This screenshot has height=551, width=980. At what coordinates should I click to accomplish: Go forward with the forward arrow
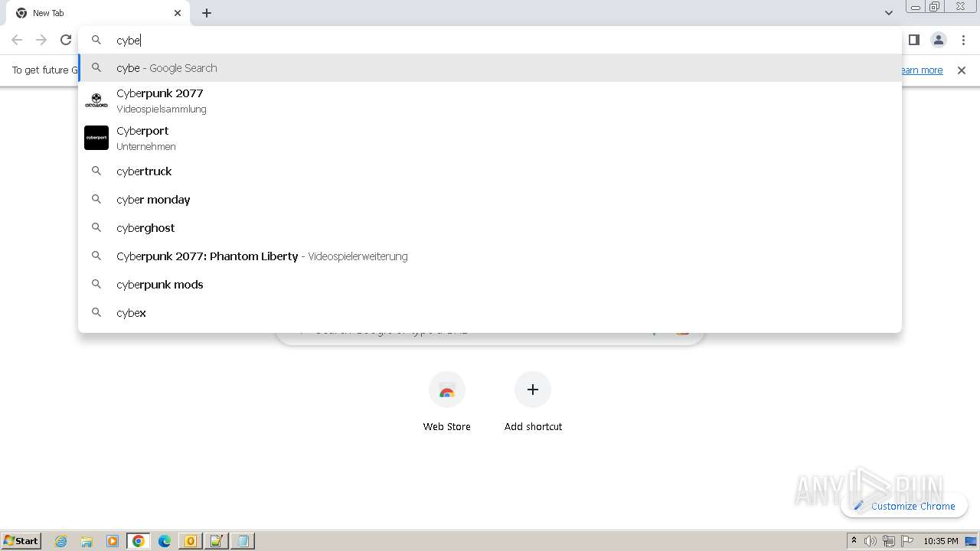coord(41,40)
